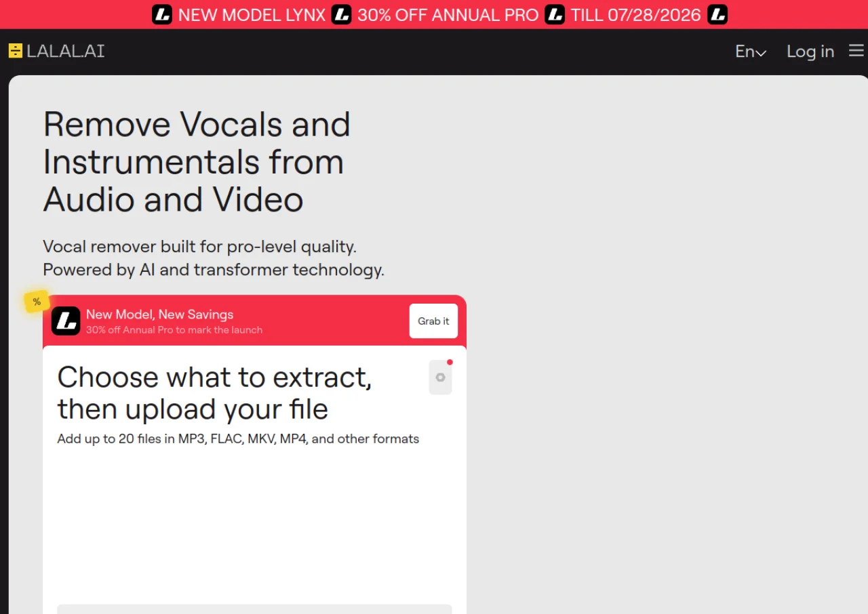This screenshot has width=868, height=614.
Task: Click the Remove Vocals and Instrumentals heading
Action: point(197,162)
